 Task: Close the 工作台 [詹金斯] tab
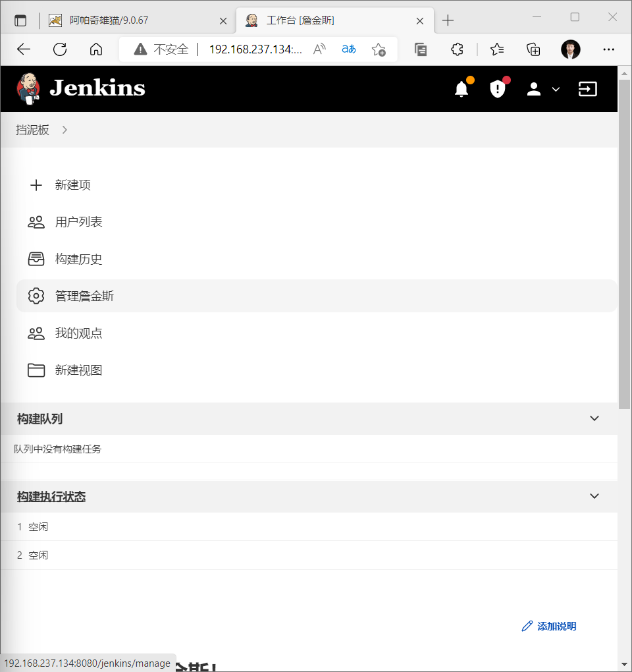(x=419, y=21)
